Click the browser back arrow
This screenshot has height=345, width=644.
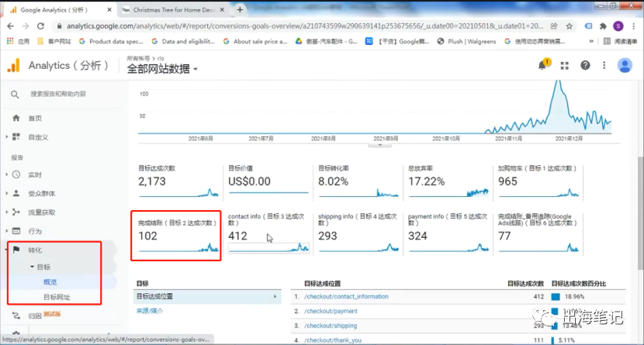coord(10,26)
